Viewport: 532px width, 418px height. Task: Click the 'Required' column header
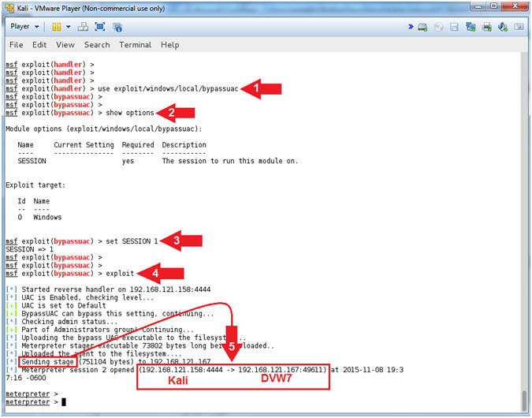(138, 145)
